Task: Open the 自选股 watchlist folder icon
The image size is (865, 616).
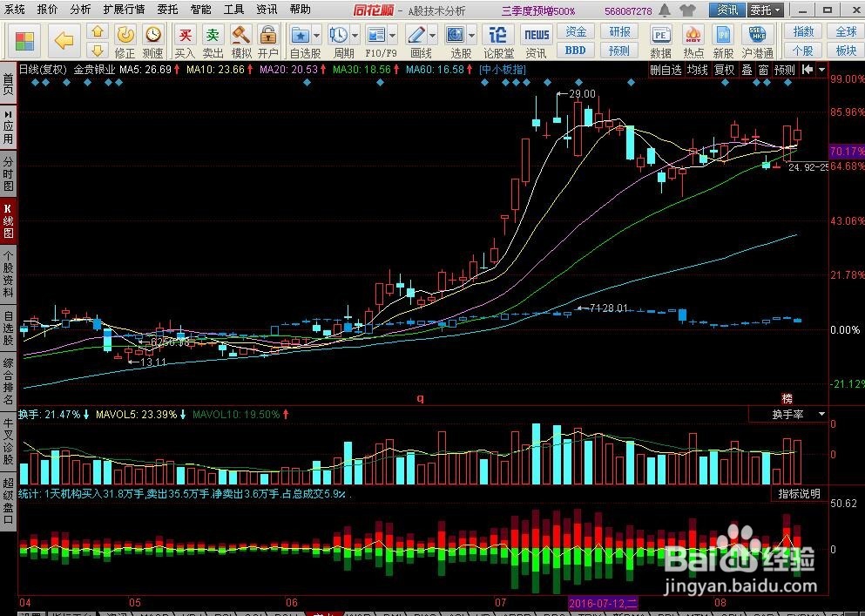Action: 301,36
